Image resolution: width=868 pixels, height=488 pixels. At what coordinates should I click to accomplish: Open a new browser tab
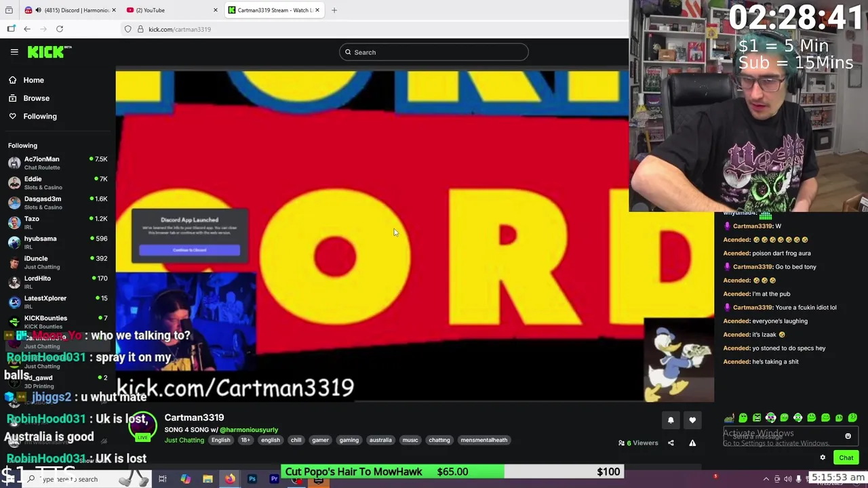click(334, 10)
